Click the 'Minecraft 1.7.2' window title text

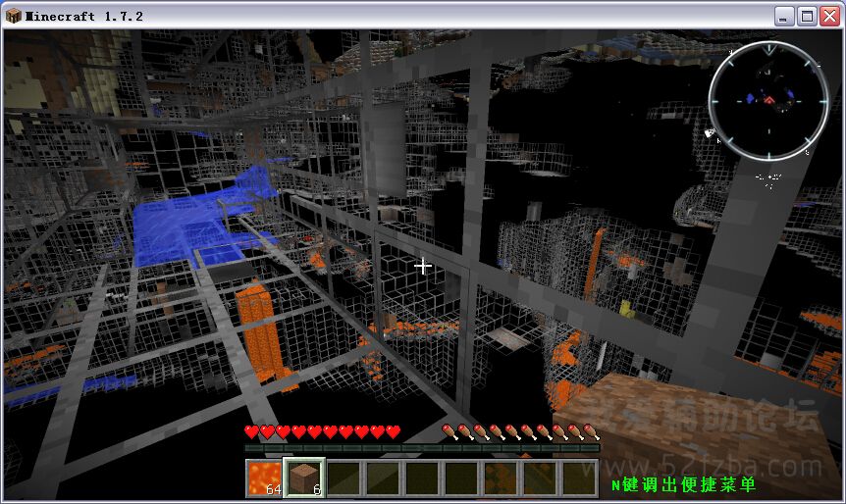click(x=84, y=16)
